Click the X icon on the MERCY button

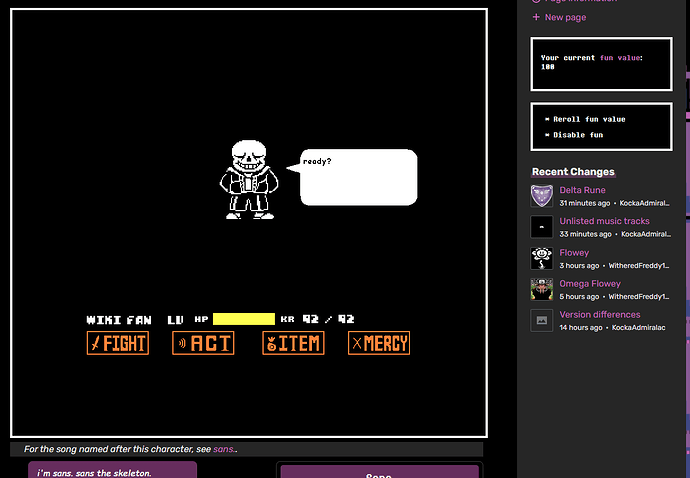(x=357, y=343)
